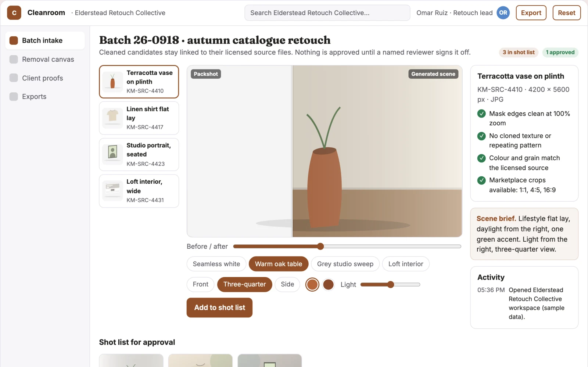The height and width of the screenshot is (367, 588).
Task: Select the Loft interior, wide card
Action: 139,191
